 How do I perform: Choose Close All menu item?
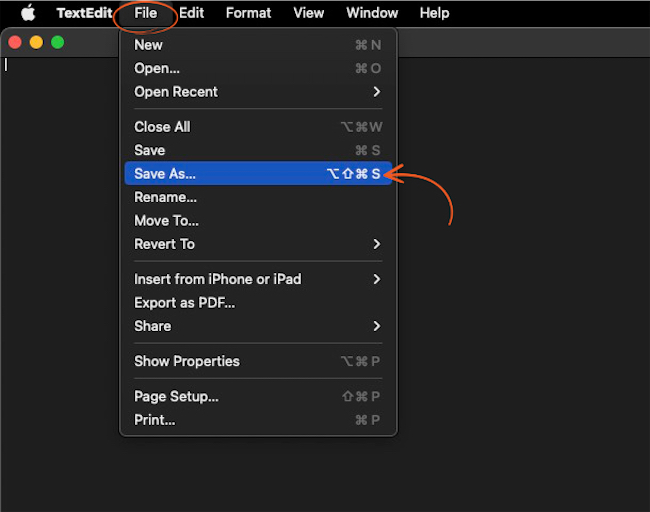[x=258, y=127]
